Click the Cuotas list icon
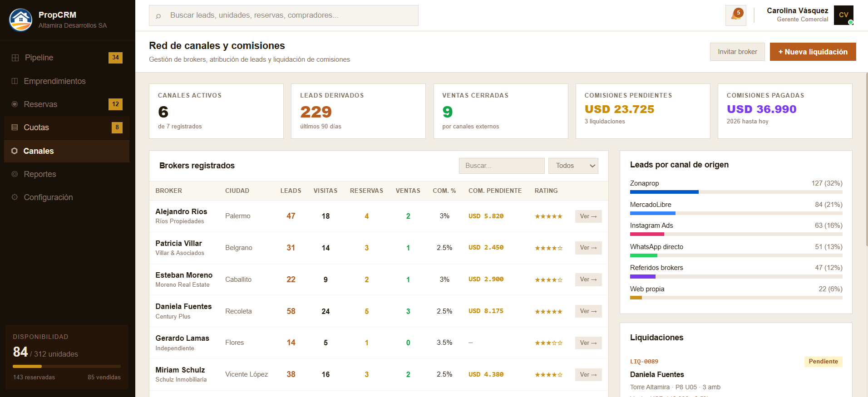Viewport: 868px width, 397px height. (15, 127)
